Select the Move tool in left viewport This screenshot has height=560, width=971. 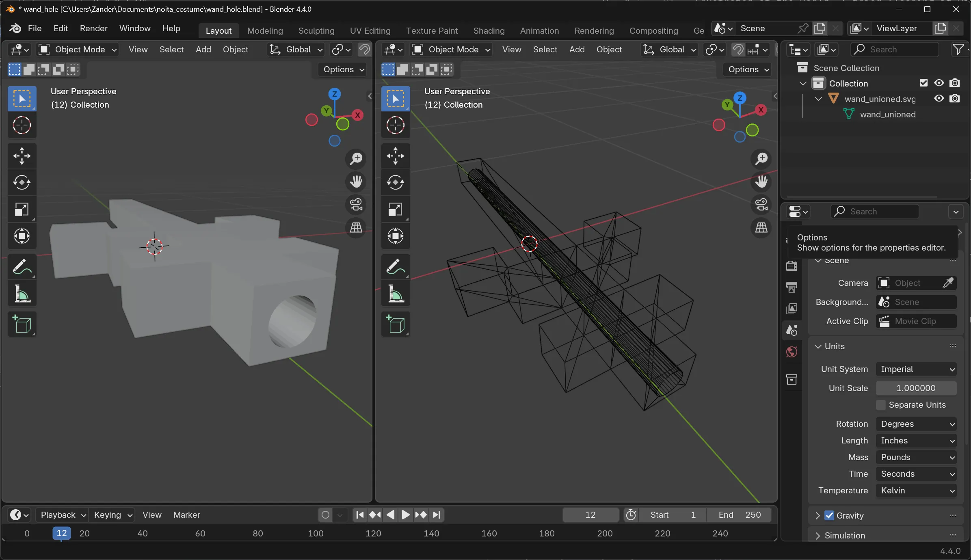point(22,156)
